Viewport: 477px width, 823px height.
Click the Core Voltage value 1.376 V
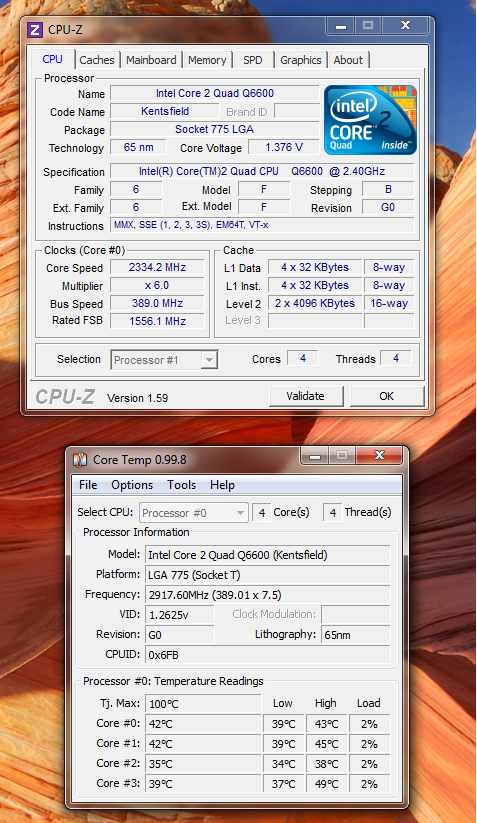pos(284,147)
